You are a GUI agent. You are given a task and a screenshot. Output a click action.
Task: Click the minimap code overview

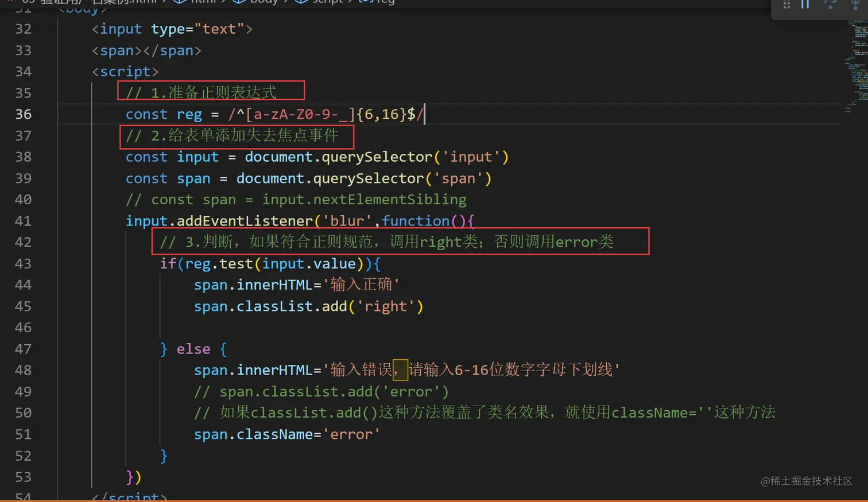coord(857,66)
